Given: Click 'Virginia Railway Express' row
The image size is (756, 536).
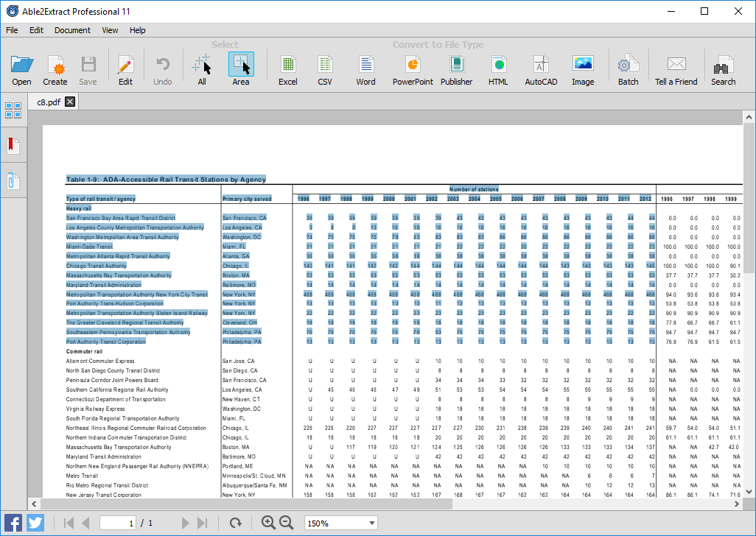Looking at the screenshot, I should tap(96, 409).
